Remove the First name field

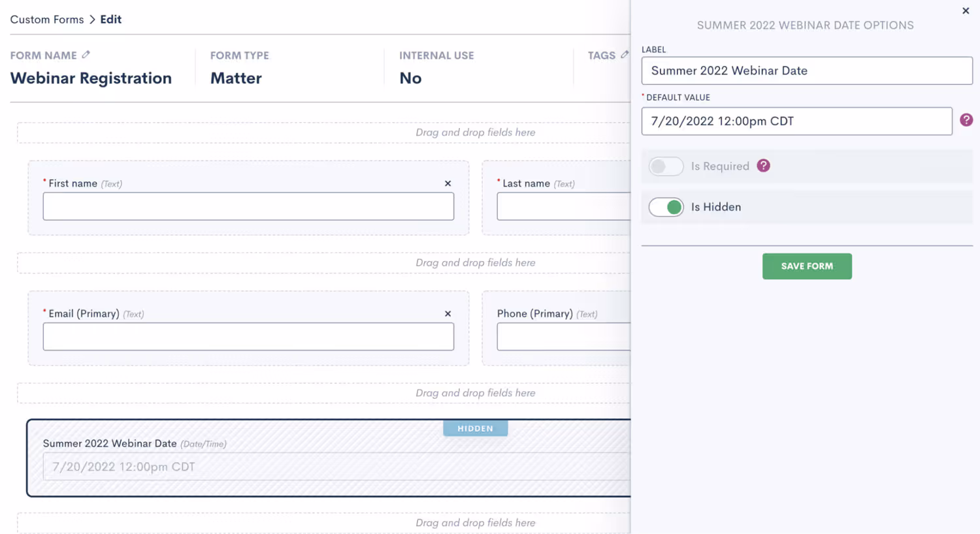(x=448, y=183)
